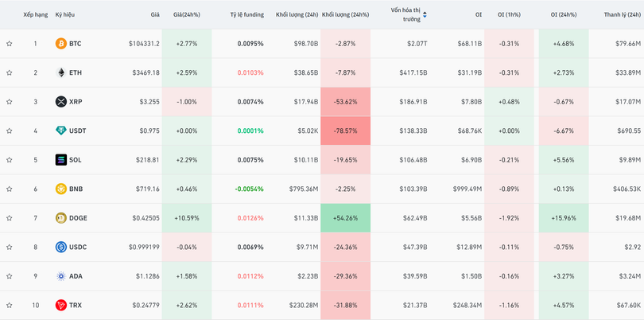The width and height of the screenshot is (644, 320).
Task: Toggle the favorite star for DOGE
Action: tap(10, 218)
